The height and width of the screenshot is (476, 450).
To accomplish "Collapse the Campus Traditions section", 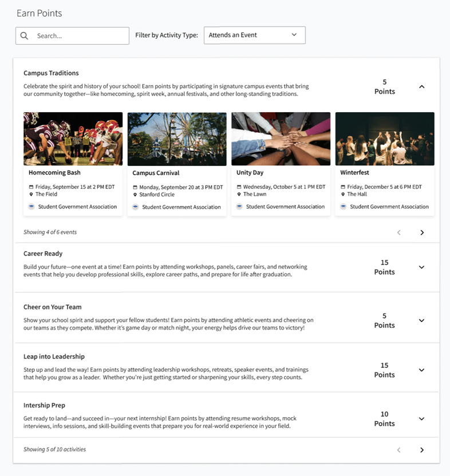I will pyautogui.click(x=422, y=87).
